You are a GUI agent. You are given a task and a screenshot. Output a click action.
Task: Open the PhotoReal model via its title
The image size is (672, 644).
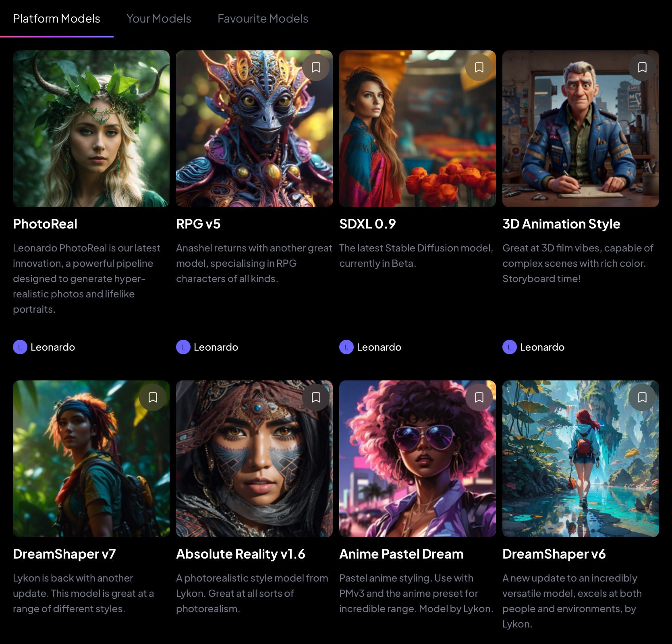pos(45,224)
